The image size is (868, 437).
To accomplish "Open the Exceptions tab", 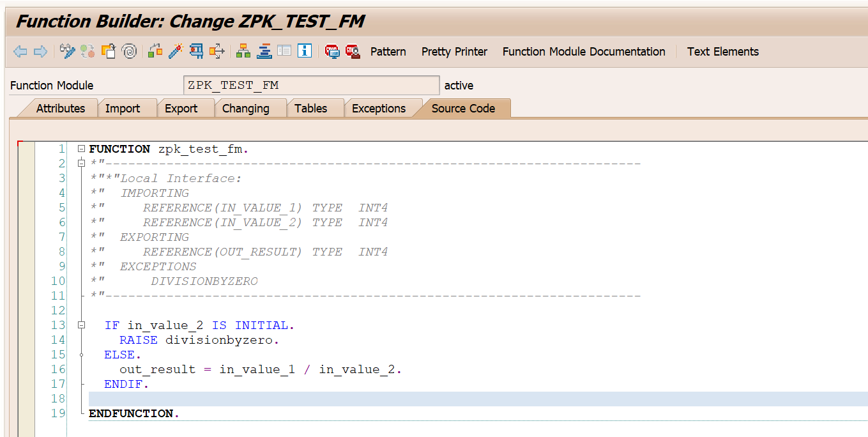I will [x=379, y=109].
